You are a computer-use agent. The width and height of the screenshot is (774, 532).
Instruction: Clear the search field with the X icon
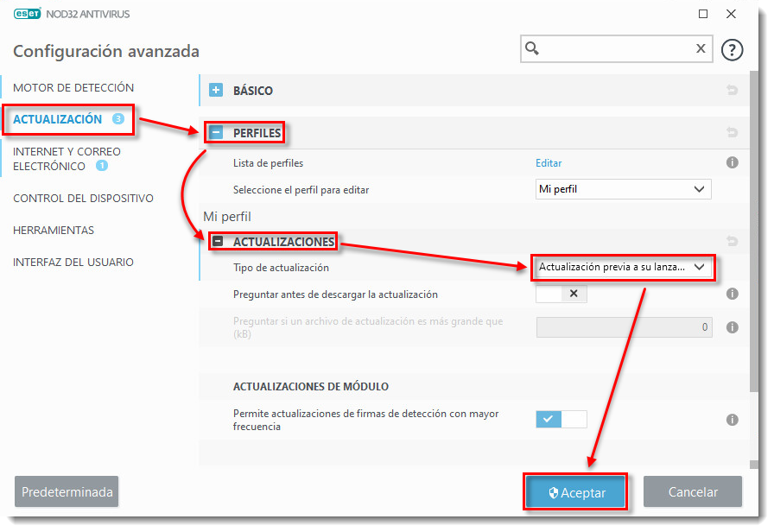pos(701,48)
